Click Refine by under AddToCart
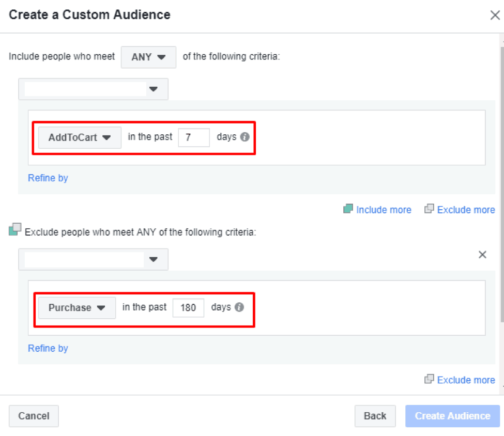504x436 pixels. click(x=48, y=178)
